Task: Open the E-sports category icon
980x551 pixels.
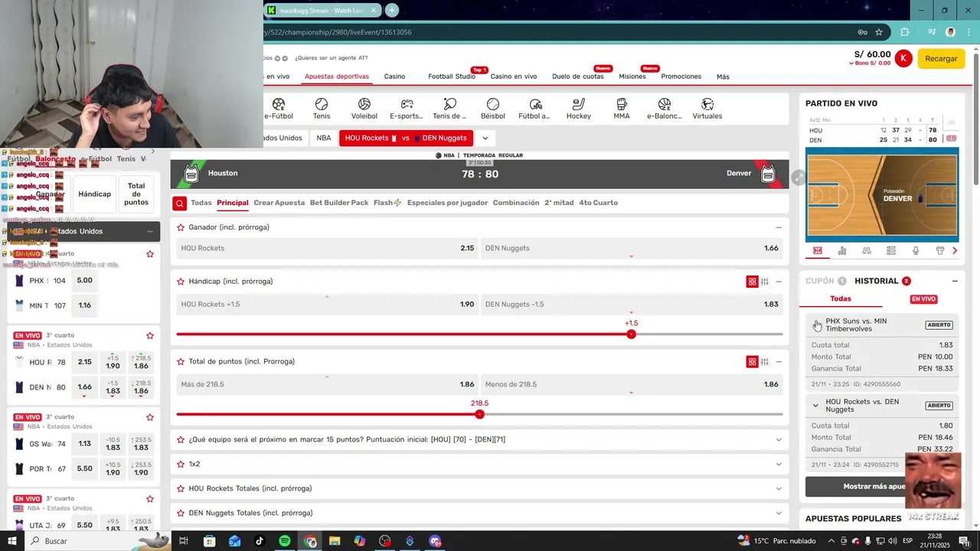Action: pos(407,104)
